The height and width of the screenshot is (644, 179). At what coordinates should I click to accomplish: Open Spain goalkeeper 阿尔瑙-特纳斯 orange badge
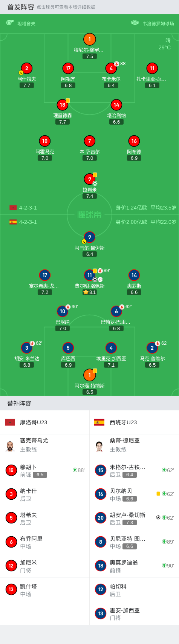coord(89,375)
